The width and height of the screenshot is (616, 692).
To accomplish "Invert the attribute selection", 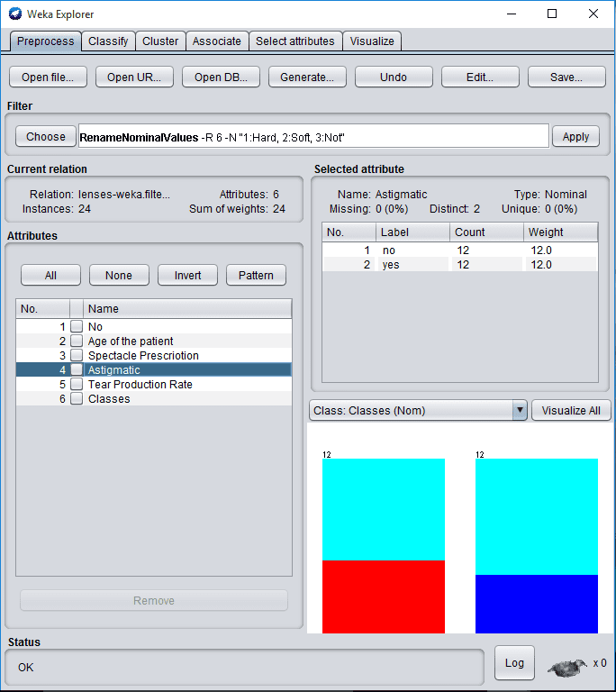I will point(187,276).
